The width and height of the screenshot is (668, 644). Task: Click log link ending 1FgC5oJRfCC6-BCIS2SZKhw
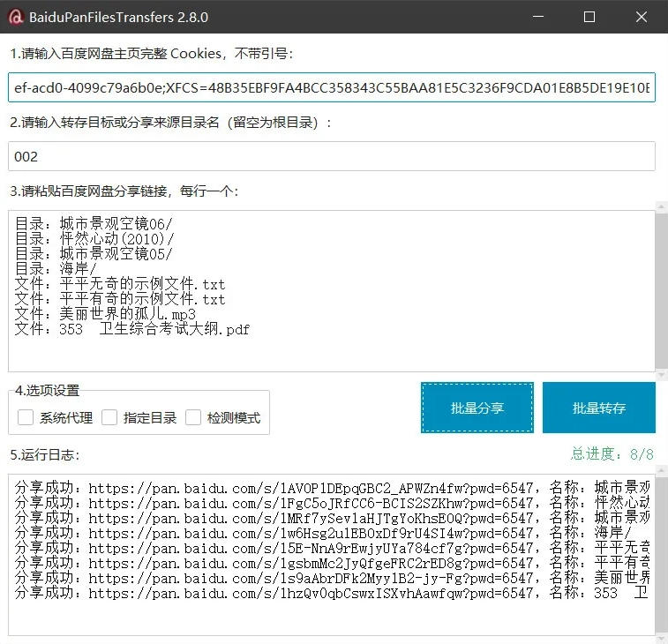pyautogui.click(x=311, y=503)
